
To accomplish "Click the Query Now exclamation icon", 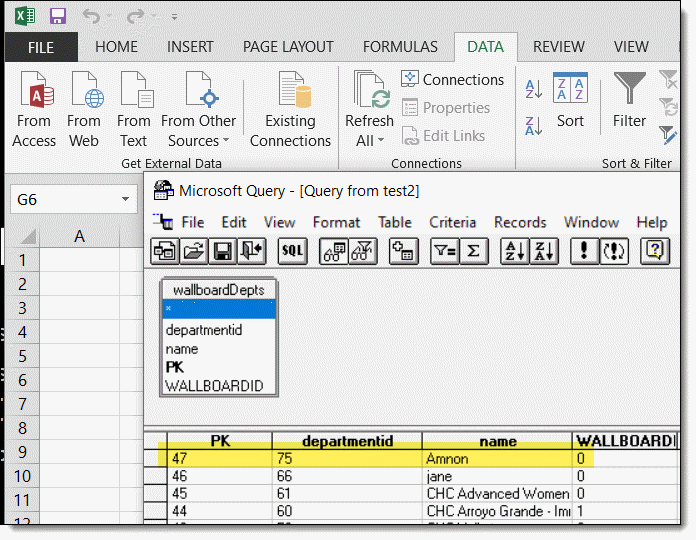I will pyautogui.click(x=584, y=251).
